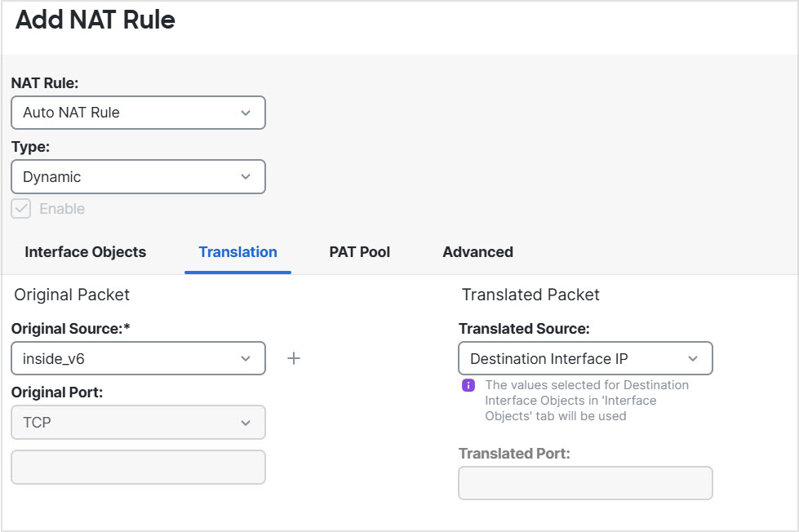
Task: Click the plus icon beside Original Source
Action: click(294, 358)
